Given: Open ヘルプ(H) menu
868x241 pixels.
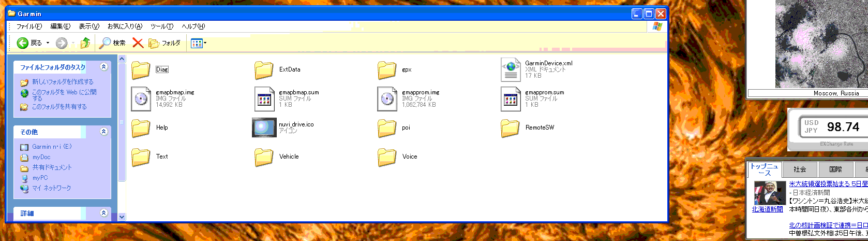Looking at the screenshot, I should (x=193, y=26).
